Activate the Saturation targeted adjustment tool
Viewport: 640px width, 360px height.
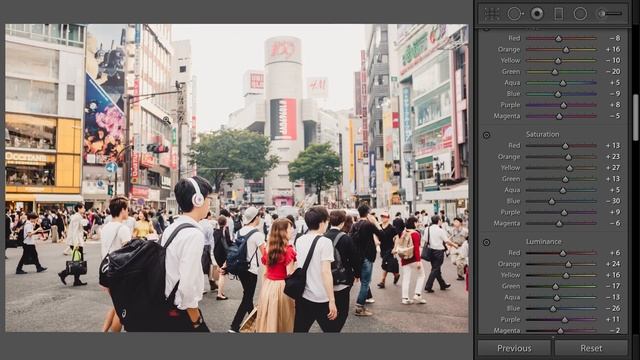[486, 135]
